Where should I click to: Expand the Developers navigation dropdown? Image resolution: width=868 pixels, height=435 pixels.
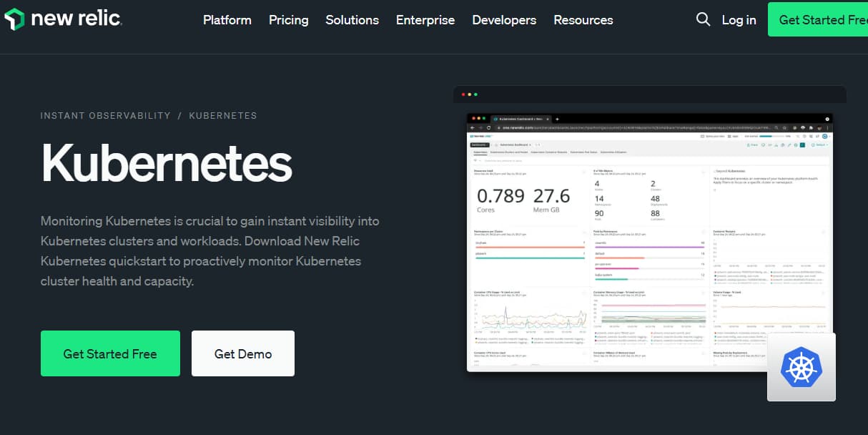pos(503,20)
